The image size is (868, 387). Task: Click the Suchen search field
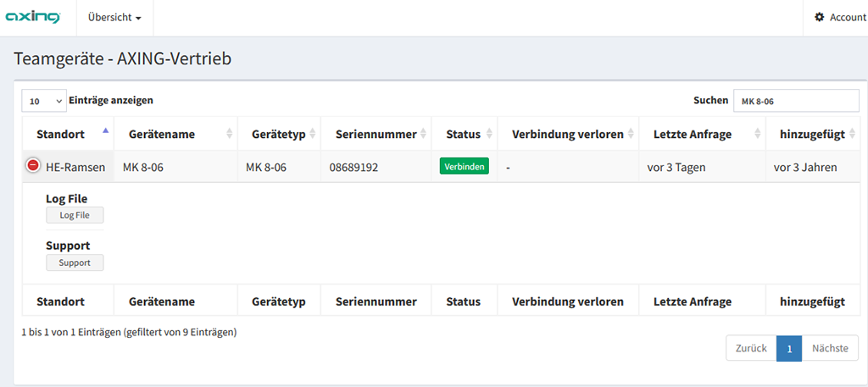click(797, 101)
